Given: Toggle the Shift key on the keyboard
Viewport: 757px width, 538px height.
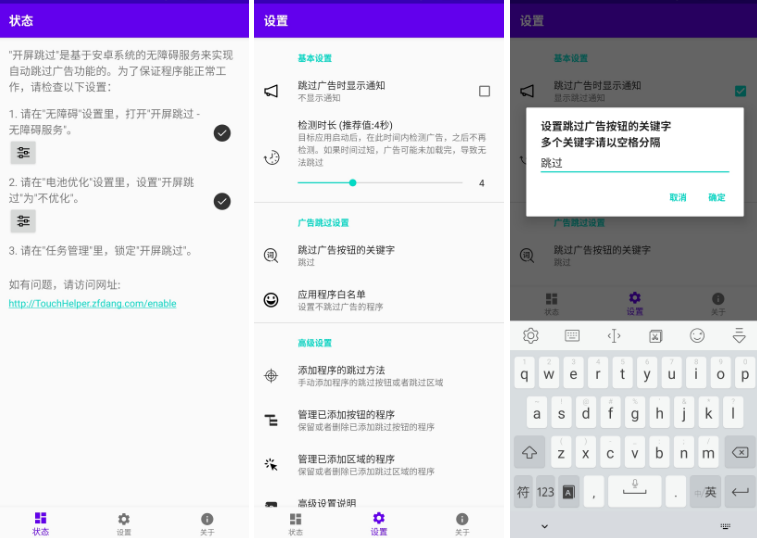Looking at the screenshot, I should (x=529, y=452).
